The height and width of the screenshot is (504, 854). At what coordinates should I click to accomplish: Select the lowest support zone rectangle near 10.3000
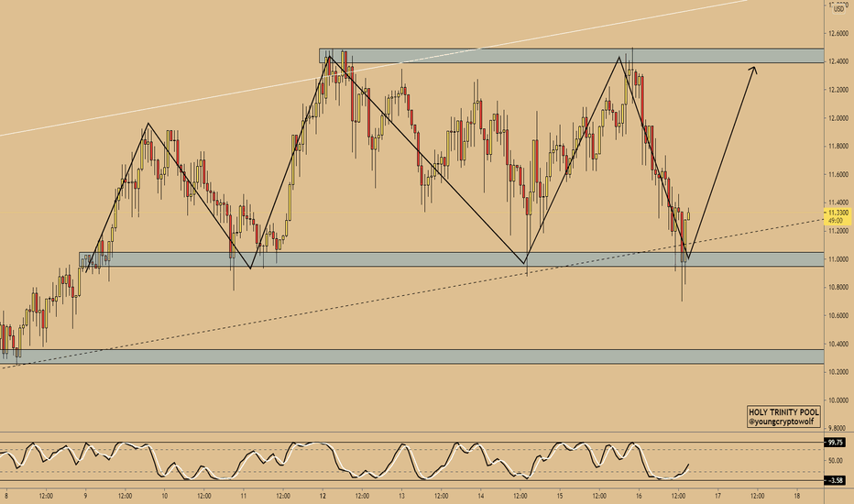pyautogui.click(x=411, y=356)
